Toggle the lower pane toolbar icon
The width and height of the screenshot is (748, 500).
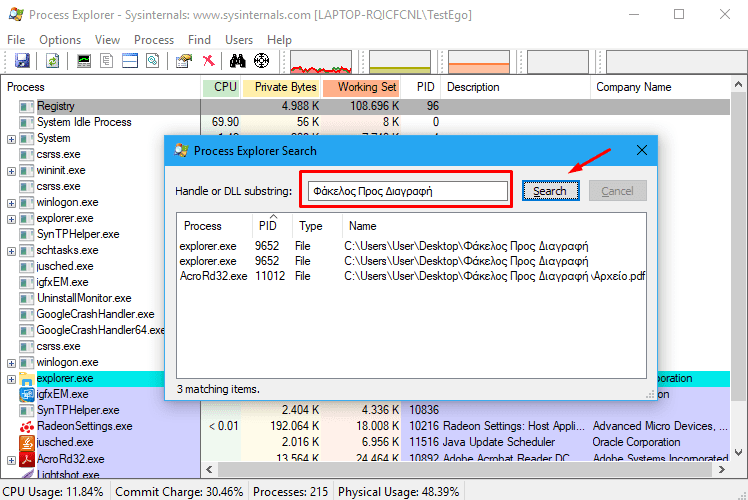click(x=130, y=61)
